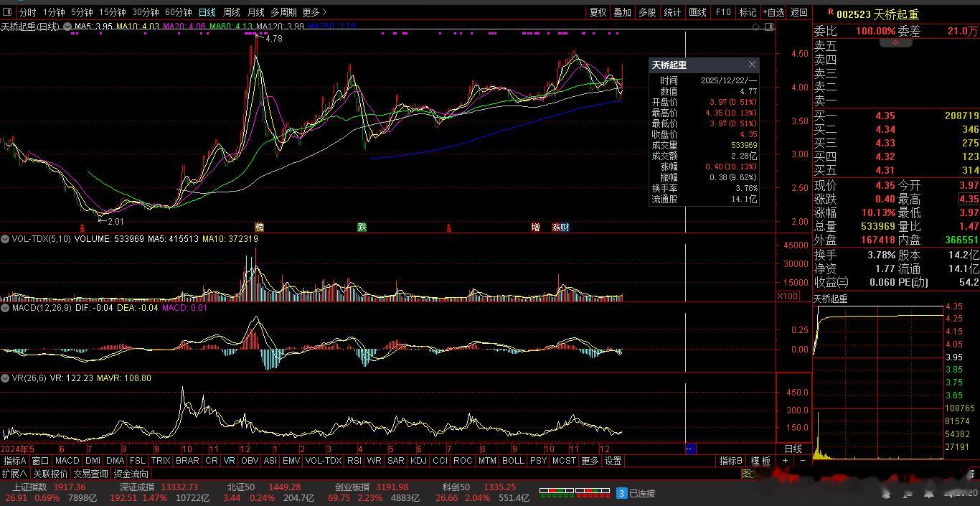
Task: Add stock via +自选 button
Action: [773, 12]
